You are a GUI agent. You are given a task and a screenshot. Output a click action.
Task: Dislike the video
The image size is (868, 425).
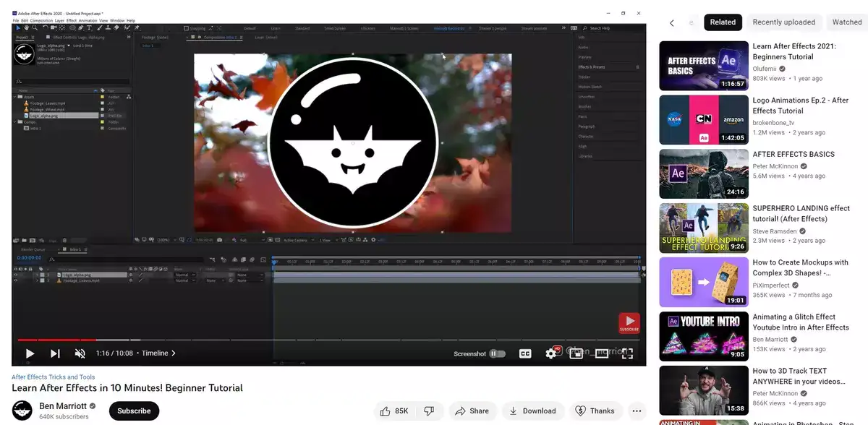tap(428, 411)
